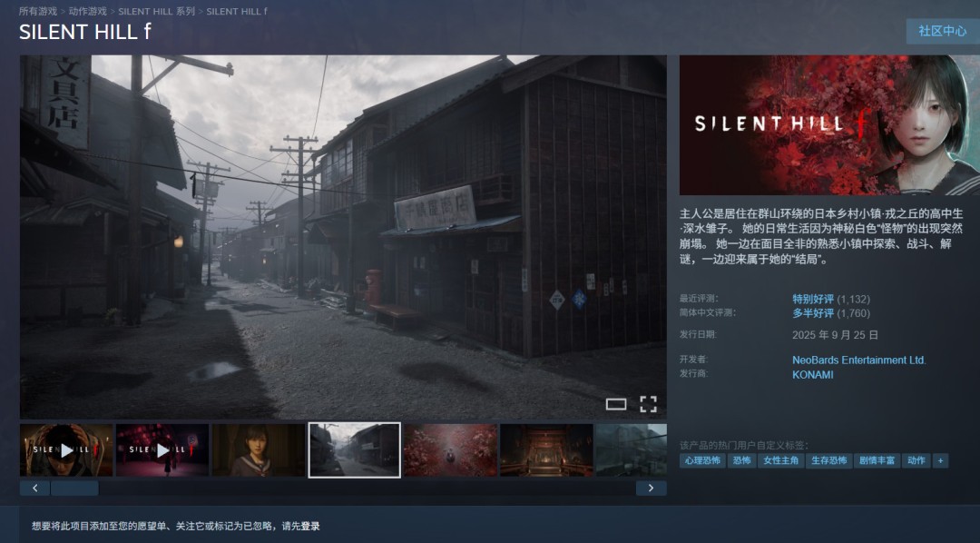Select the 女性主角 tag

pos(780,460)
